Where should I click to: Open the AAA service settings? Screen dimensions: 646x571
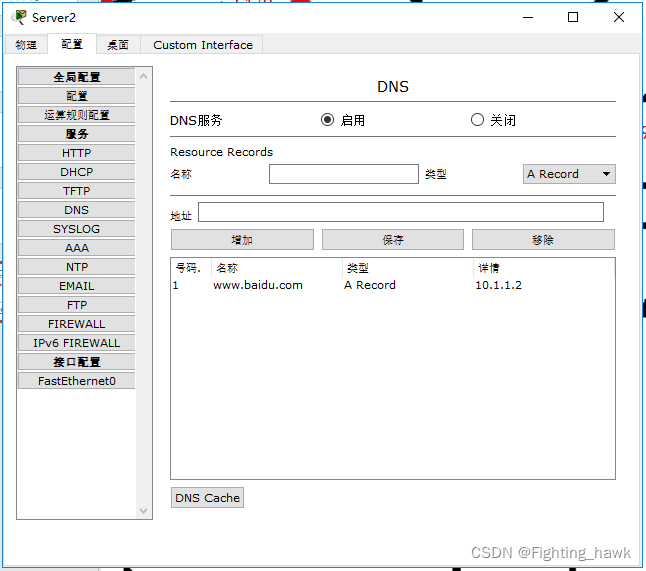[77, 248]
